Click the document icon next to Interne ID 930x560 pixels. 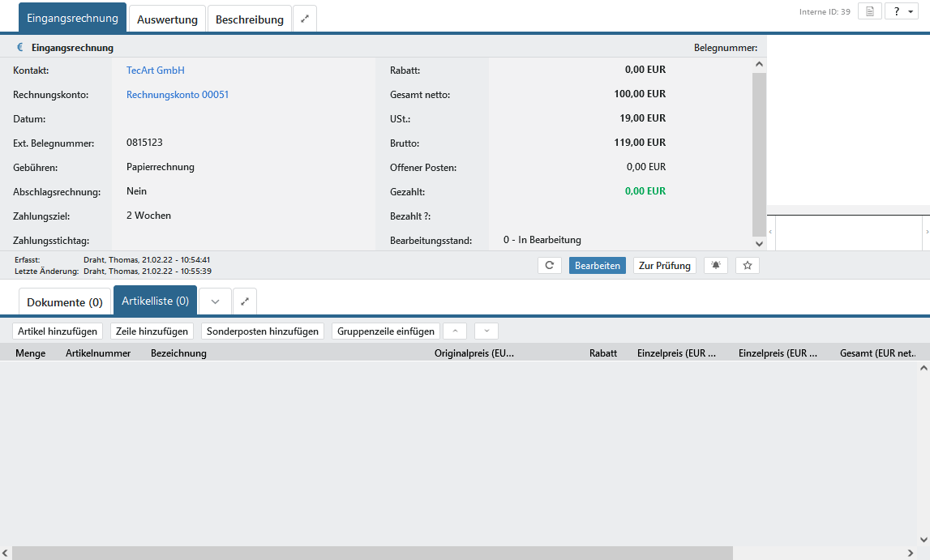869,11
